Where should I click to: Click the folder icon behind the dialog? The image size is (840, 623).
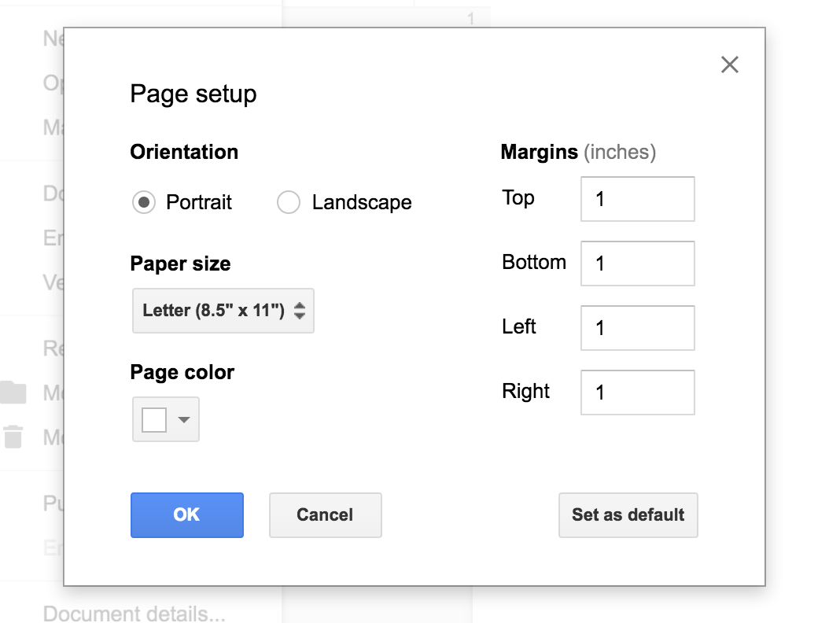tap(14, 393)
